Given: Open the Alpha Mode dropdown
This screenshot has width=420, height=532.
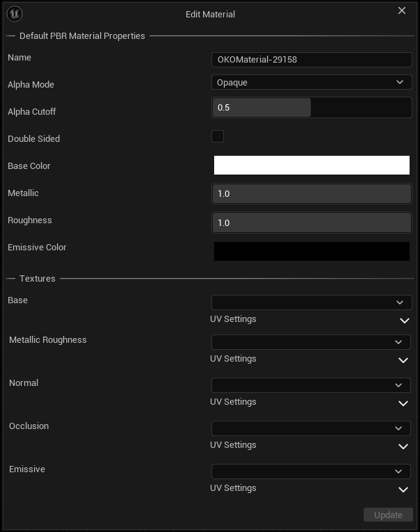Looking at the screenshot, I should click(x=312, y=83).
